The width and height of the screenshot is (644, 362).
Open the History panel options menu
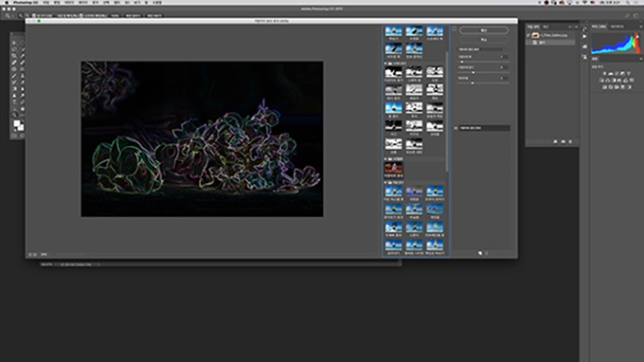(576, 27)
